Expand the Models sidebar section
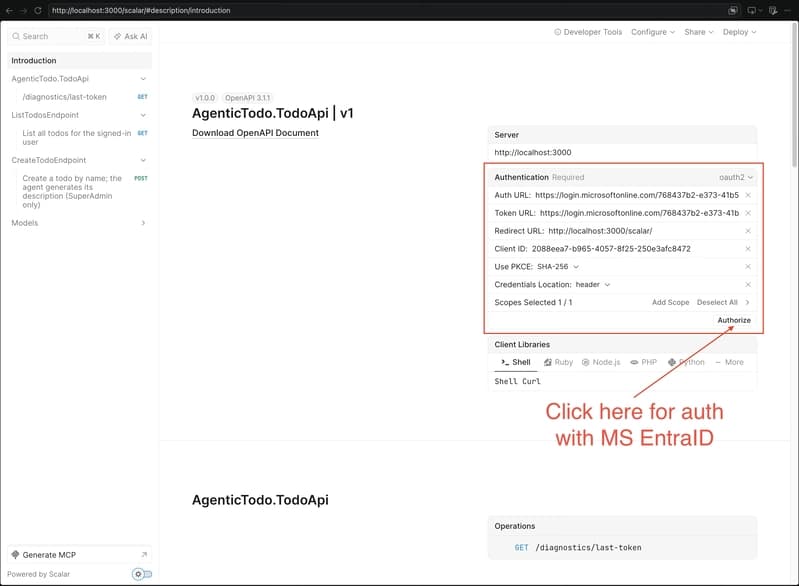 (143, 223)
